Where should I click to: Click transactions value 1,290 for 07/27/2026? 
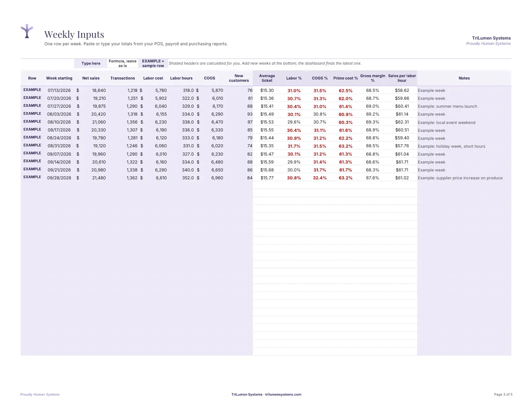pyautogui.click(x=132, y=106)
